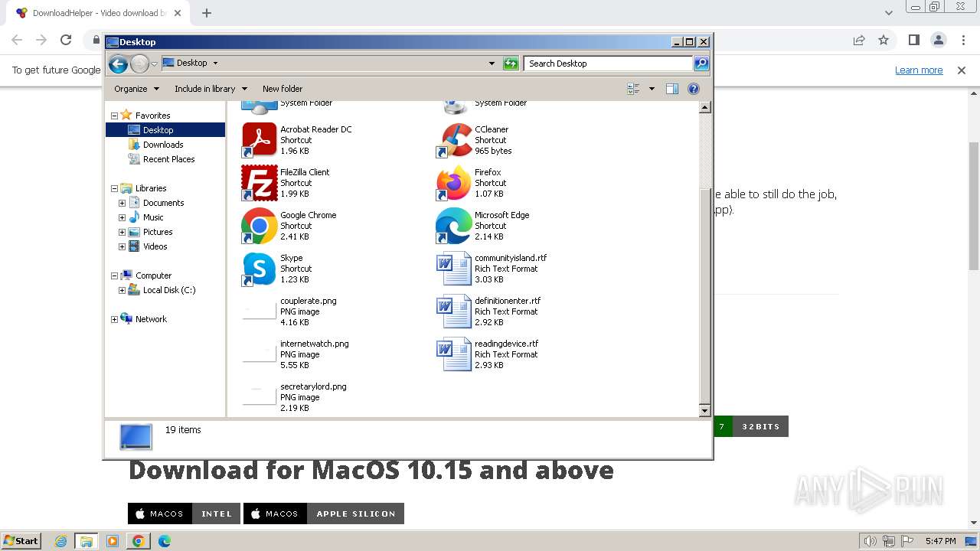Select secretarylord.png image thumbnail
Viewport: 980px width, 551px height.
(x=259, y=397)
